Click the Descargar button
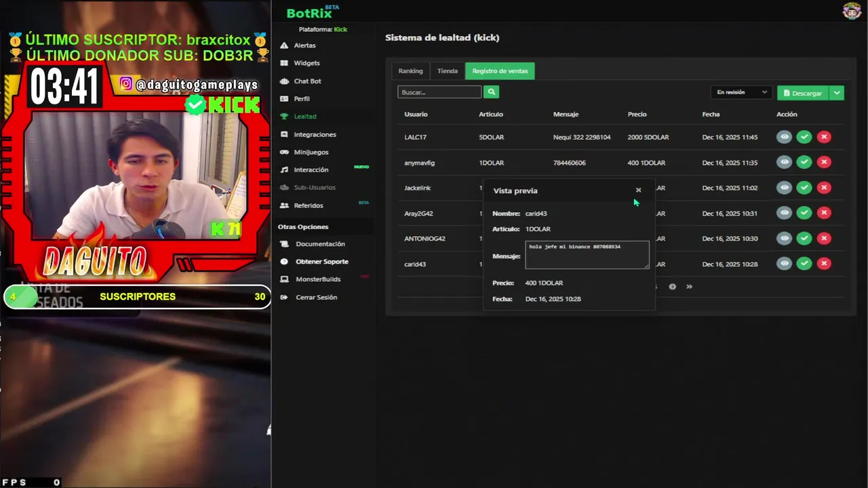 tap(803, 93)
